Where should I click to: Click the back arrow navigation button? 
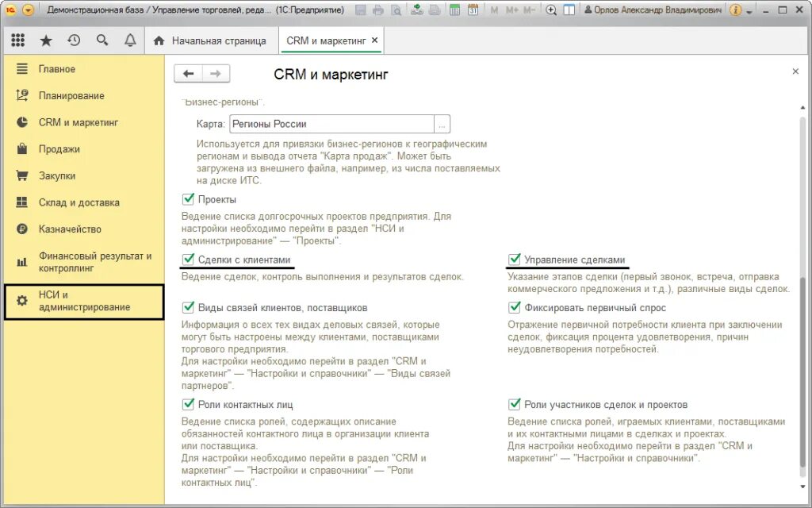click(188, 74)
